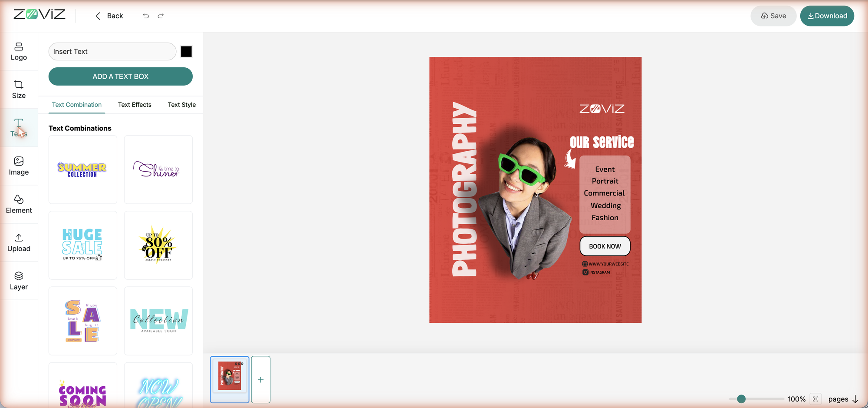The width and height of the screenshot is (868, 408).
Task: Select the Event text on canvas
Action: click(x=605, y=169)
